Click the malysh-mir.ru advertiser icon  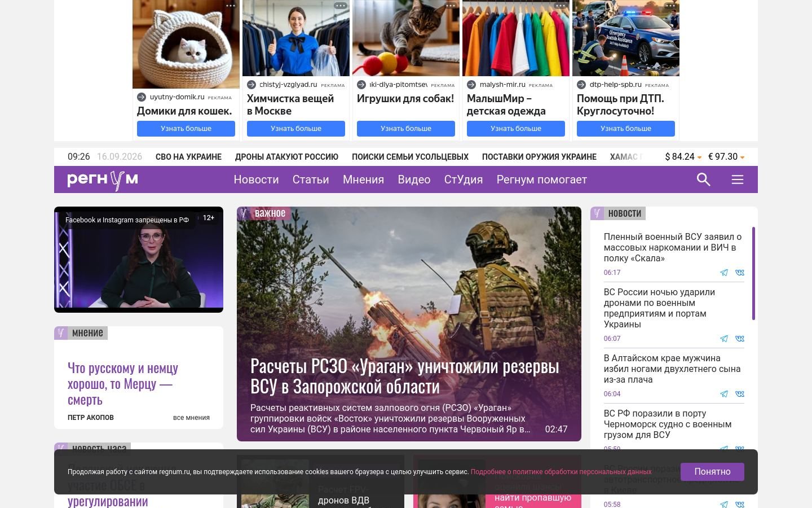[471, 85]
